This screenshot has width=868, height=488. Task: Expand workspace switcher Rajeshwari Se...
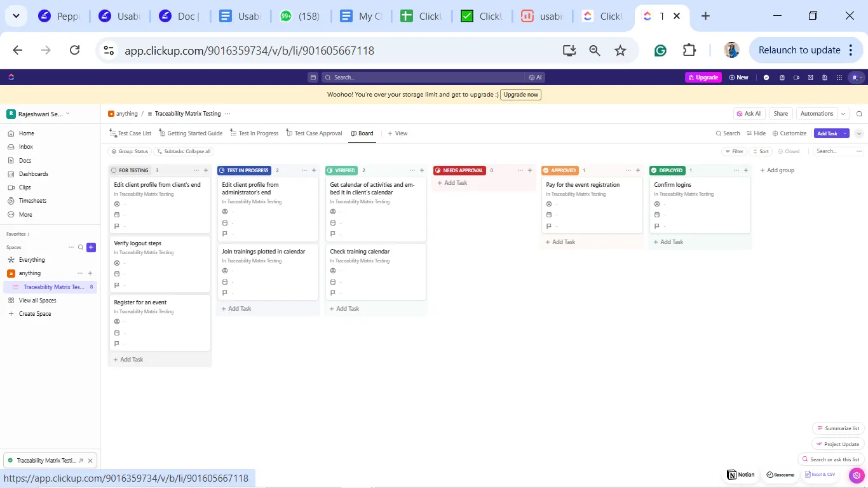[x=38, y=114]
